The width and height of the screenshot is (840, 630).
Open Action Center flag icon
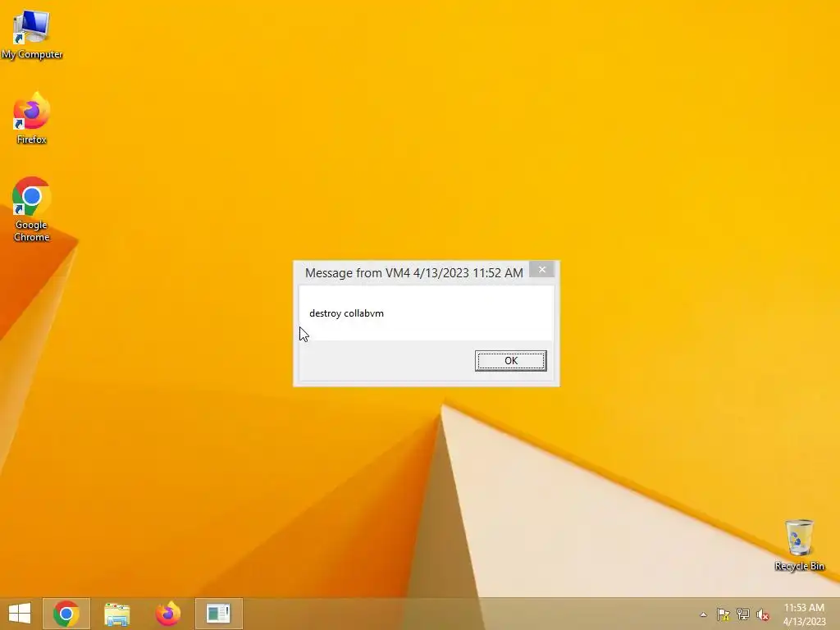click(724, 614)
